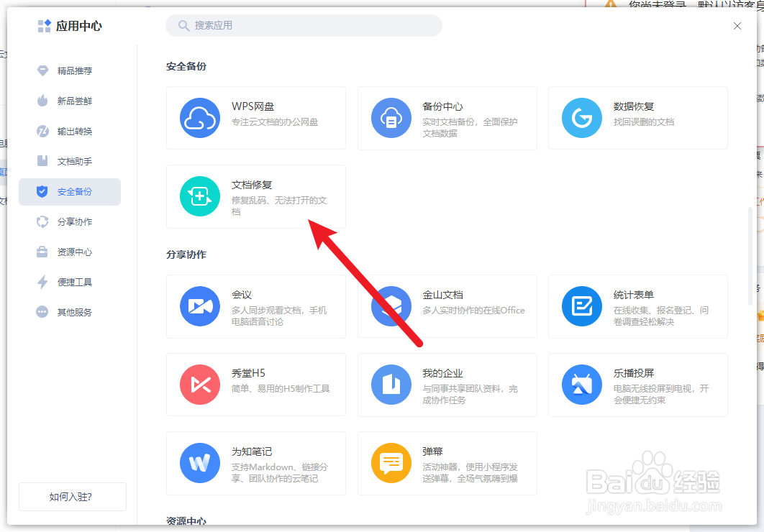
Task: Click the 应用中心 logo icon
Action: [x=45, y=26]
